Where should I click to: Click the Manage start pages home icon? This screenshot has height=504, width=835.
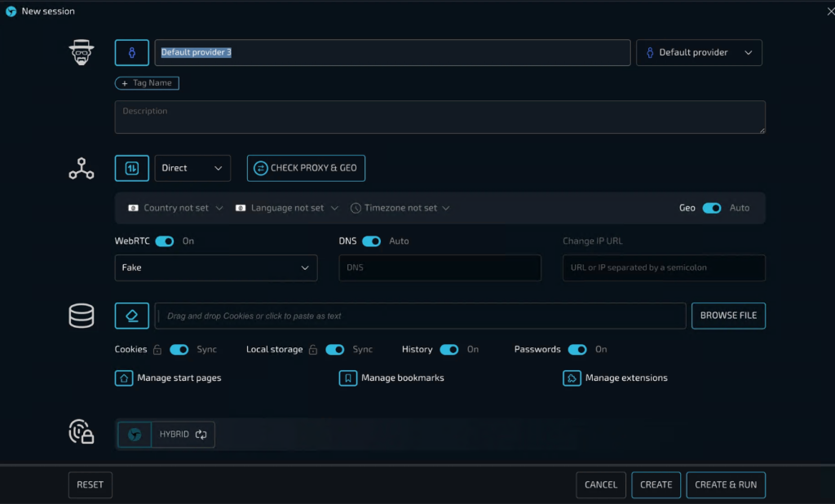tap(124, 378)
